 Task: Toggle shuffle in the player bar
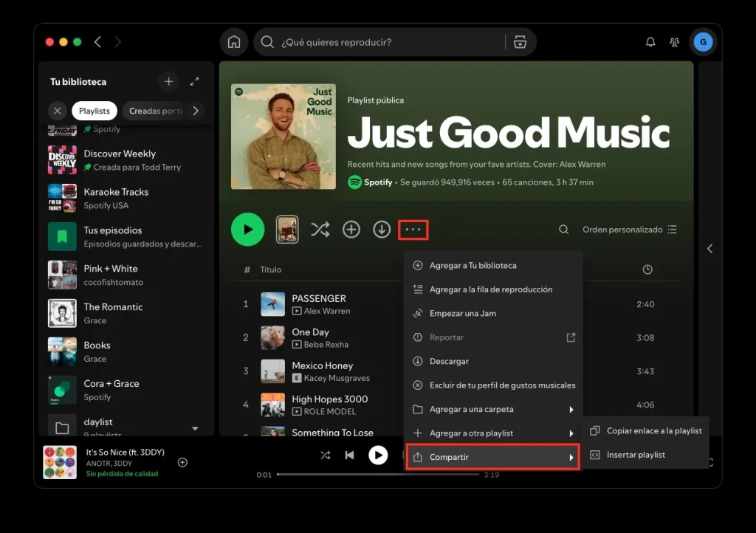(326, 455)
